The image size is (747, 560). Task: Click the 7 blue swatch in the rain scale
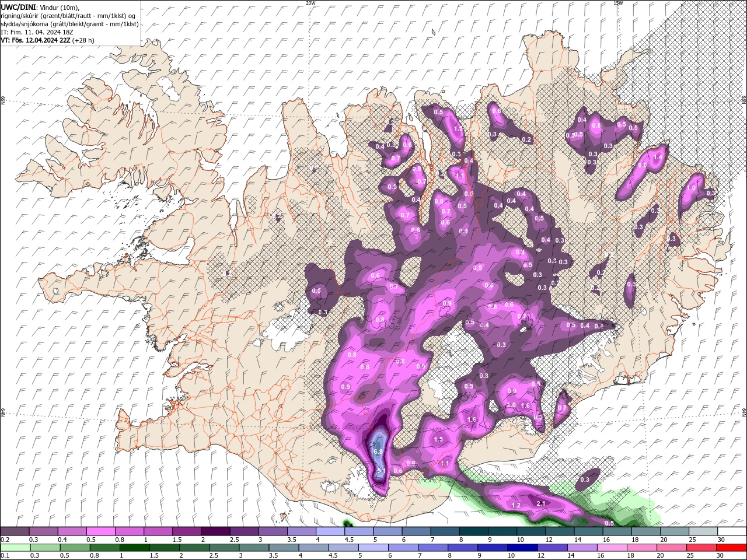tap(432, 548)
